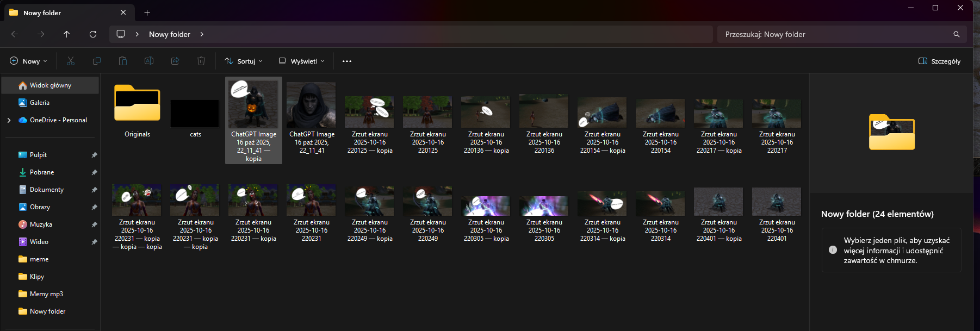
Task: Click the Cut scissors icon in toolbar
Action: click(71, 61)
